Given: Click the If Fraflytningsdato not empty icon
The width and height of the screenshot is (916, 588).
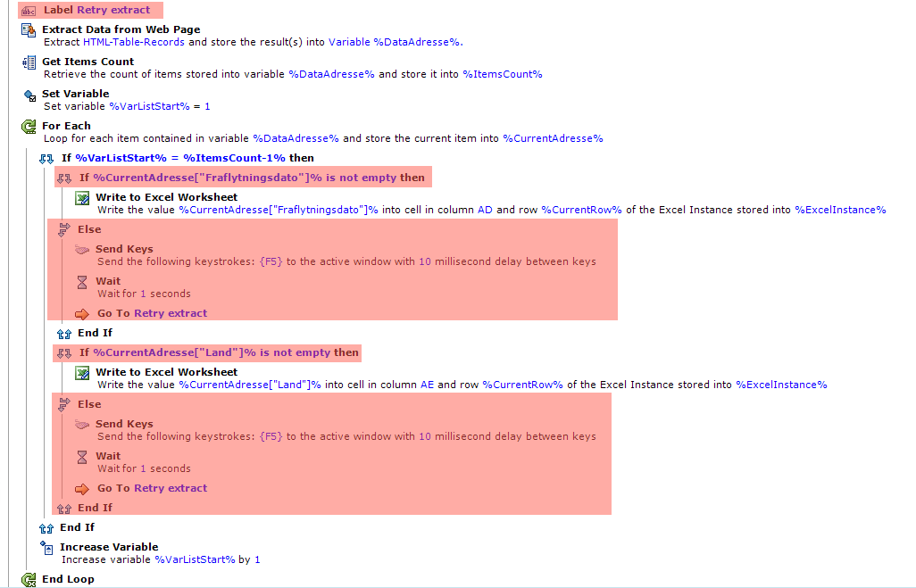Looking at the screenshot, I should point(64,178).
